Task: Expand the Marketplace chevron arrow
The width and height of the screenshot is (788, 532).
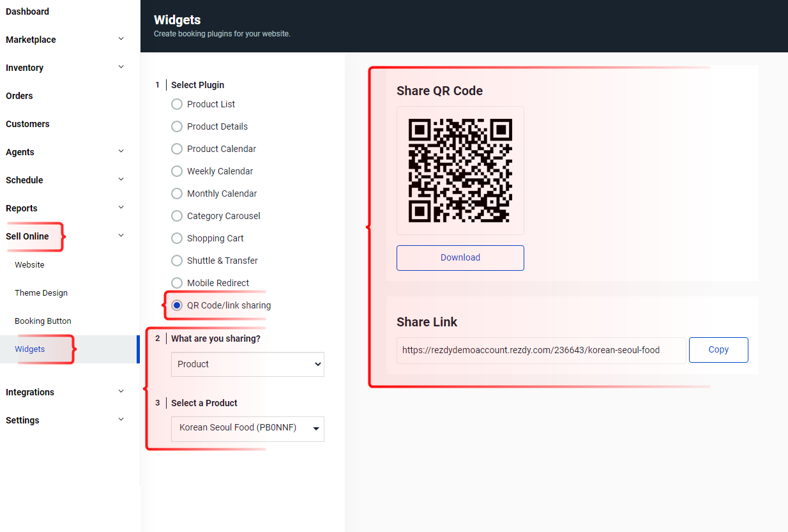Action: click(121, 39)
